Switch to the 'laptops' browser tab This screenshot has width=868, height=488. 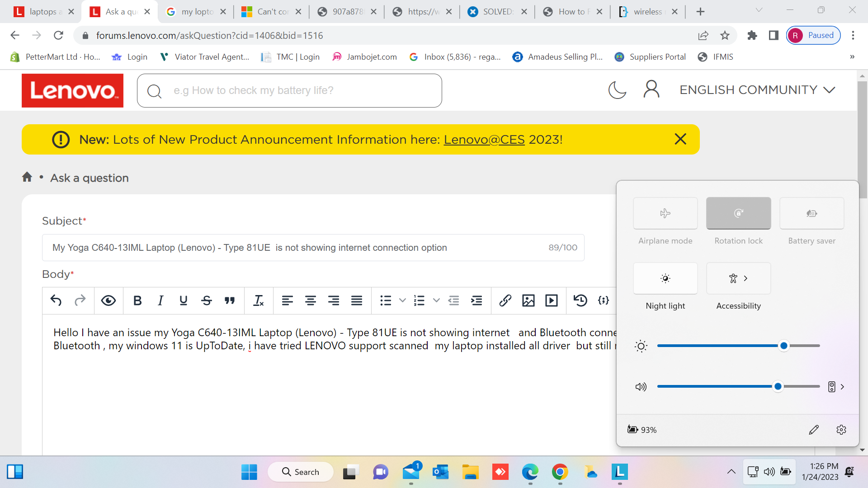[x=44, y=12]
